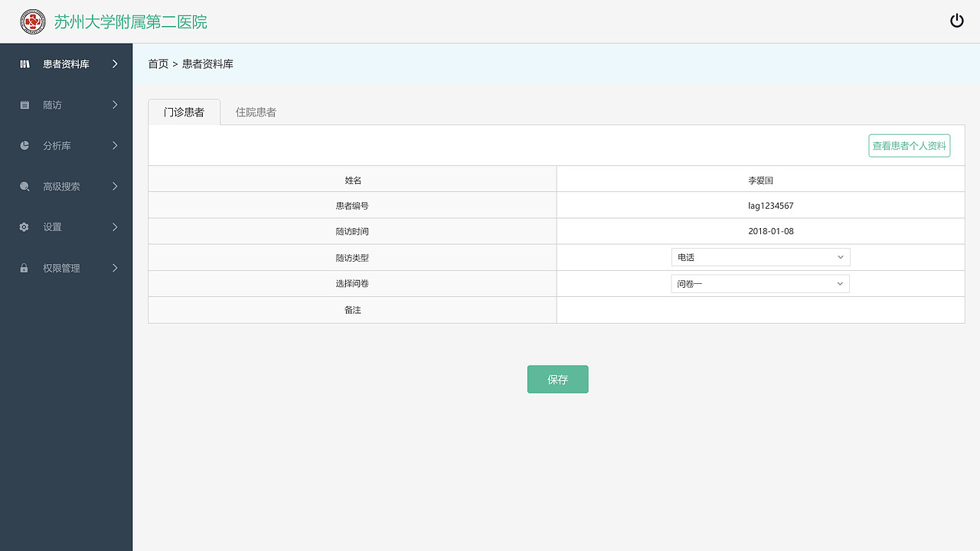The width and height of the screenshot is (980, 551).
Task: Open 设置 in the sidebar
Action: 66,227
